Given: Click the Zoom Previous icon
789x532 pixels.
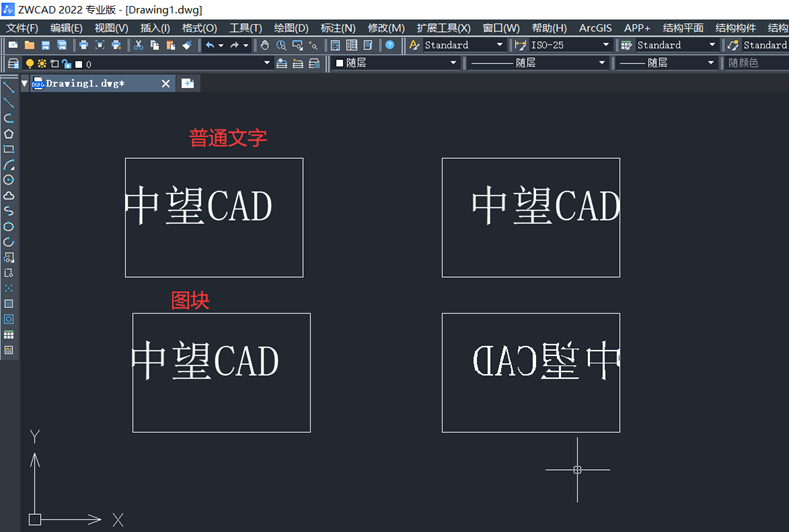Looking at the screenshot, I should point(313,45).
